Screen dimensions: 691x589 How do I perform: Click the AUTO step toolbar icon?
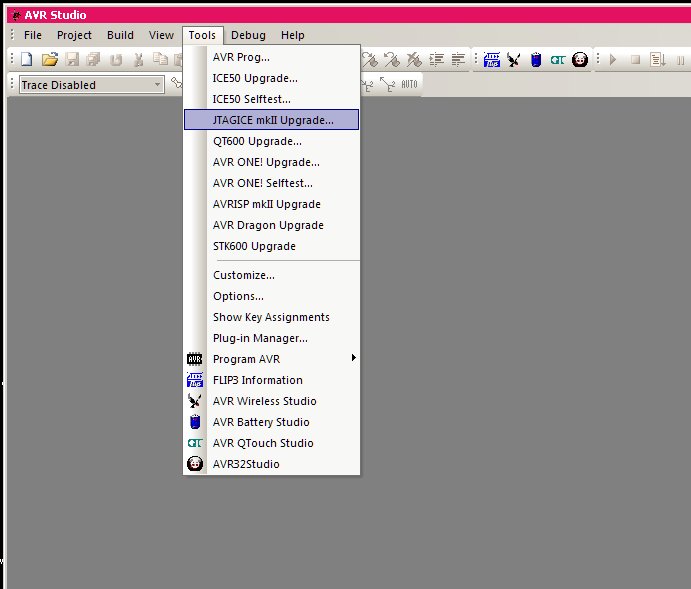[409, 84]
